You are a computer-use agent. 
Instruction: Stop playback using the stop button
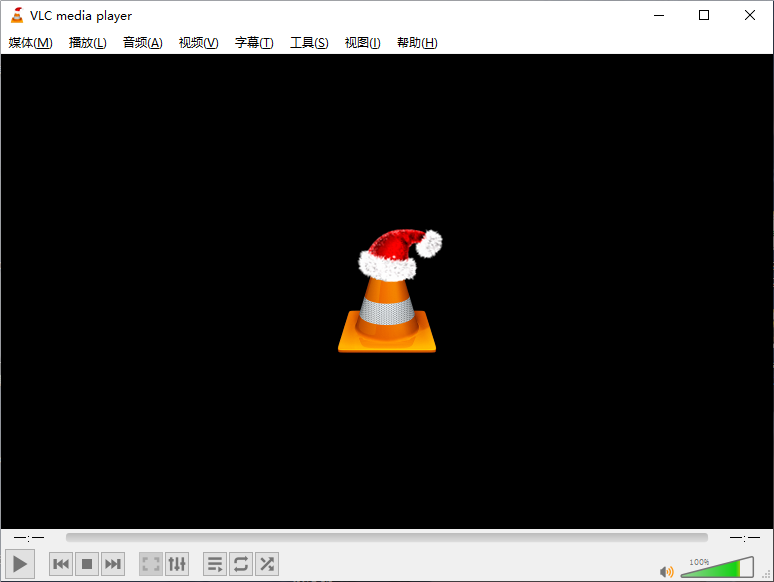[x=87, y=564]
